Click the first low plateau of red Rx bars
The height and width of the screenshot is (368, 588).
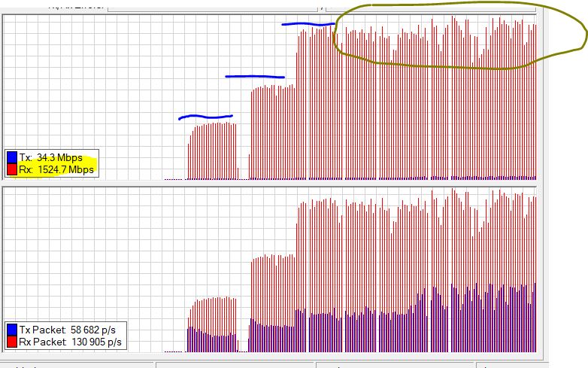click(x=213, y=151)
